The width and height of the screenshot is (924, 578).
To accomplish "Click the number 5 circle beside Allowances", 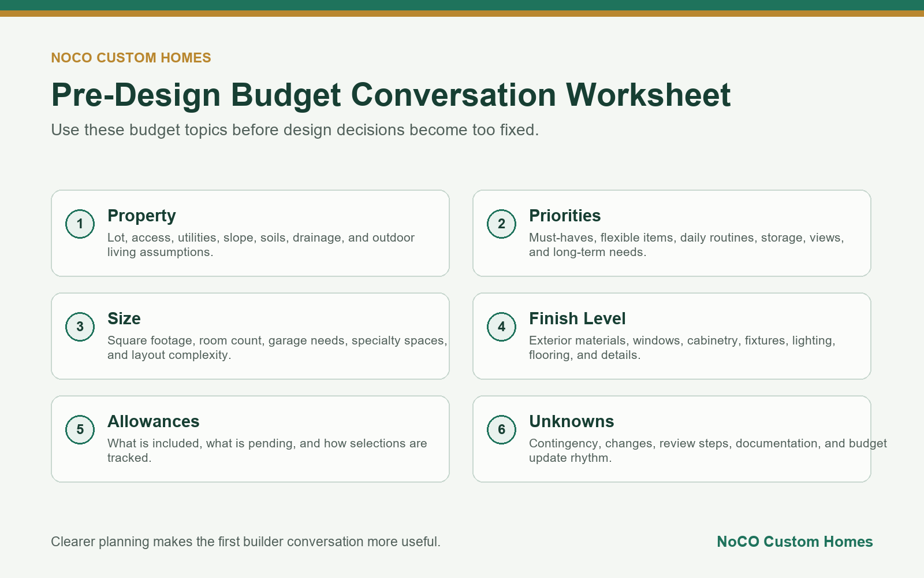I will click(x=80, y=429).
